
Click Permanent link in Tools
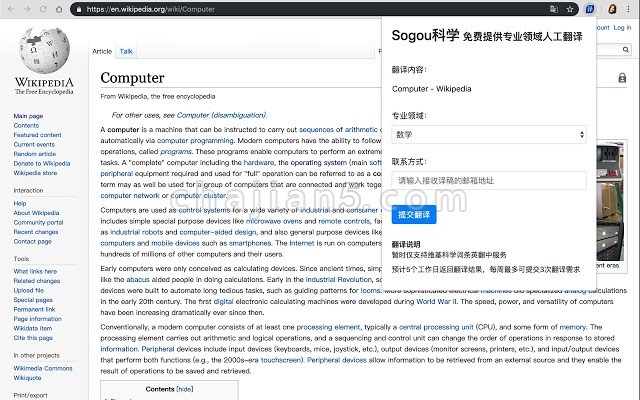(34, 309)
